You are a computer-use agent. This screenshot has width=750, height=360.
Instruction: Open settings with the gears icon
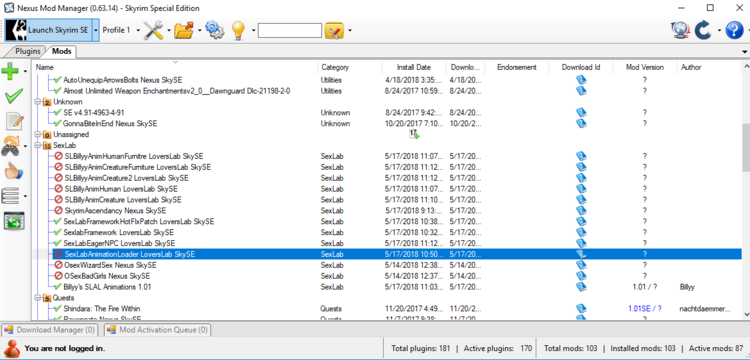215,30
